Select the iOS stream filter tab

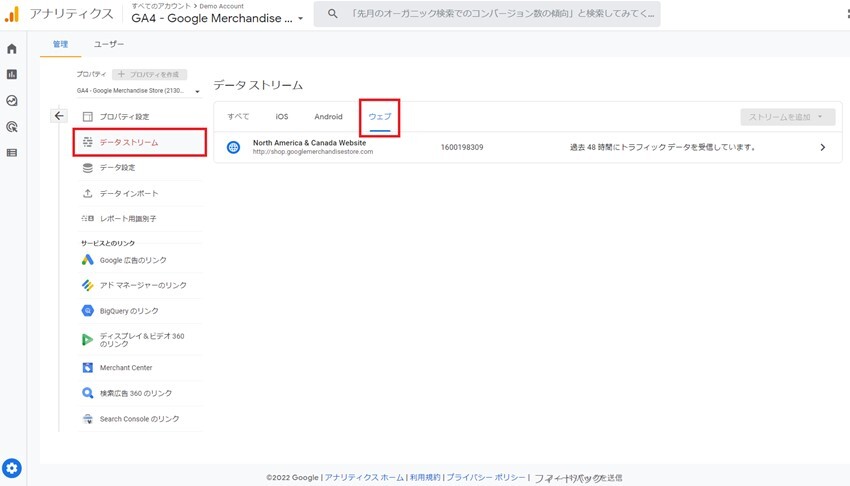click(x=282, y=117)
